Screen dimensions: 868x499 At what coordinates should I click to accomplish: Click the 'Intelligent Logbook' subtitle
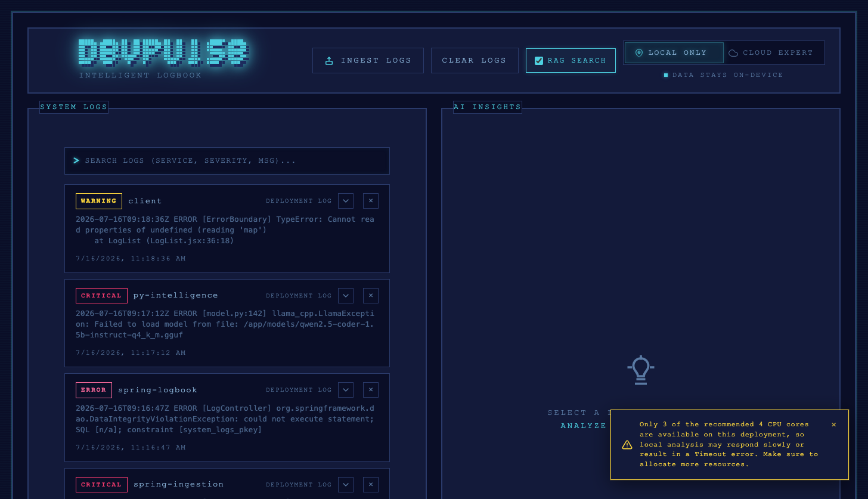141,75
